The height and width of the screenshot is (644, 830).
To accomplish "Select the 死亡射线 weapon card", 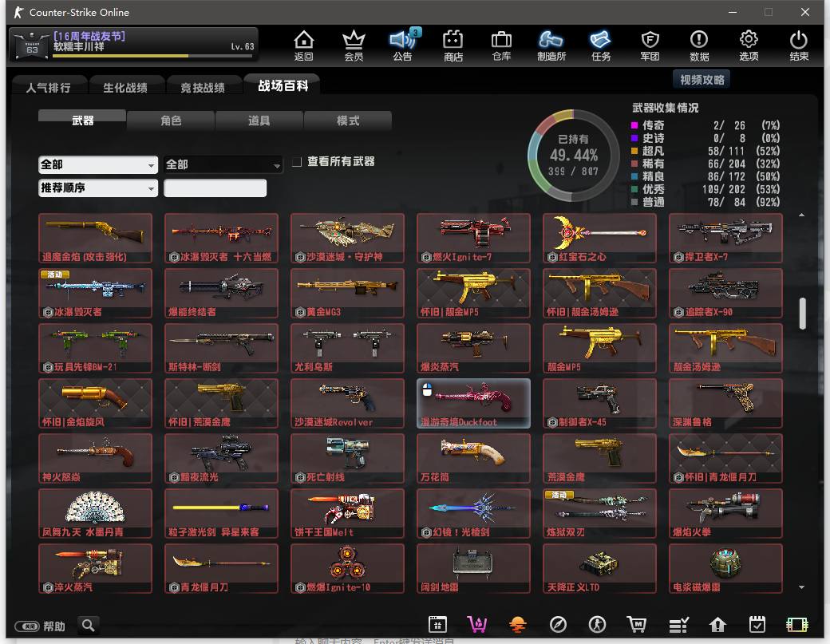I will (347, 458).
